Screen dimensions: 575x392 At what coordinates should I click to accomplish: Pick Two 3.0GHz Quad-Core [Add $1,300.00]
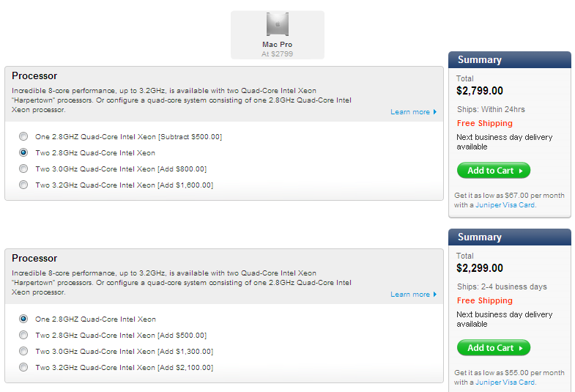(23, 351)
